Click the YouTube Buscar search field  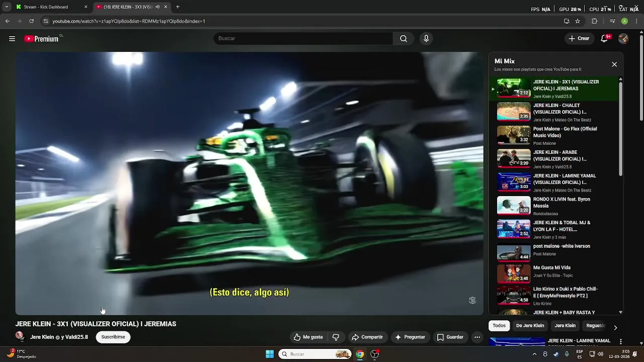[x=303, y=39]
